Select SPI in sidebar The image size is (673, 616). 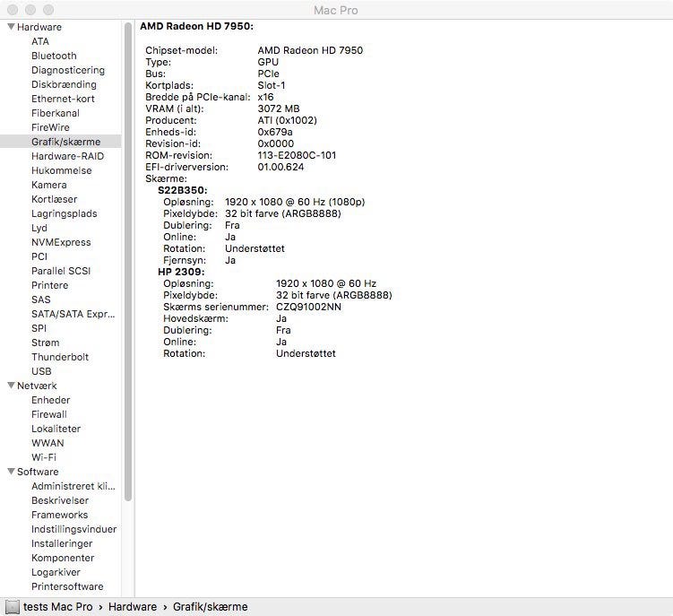tap(39, 328)
